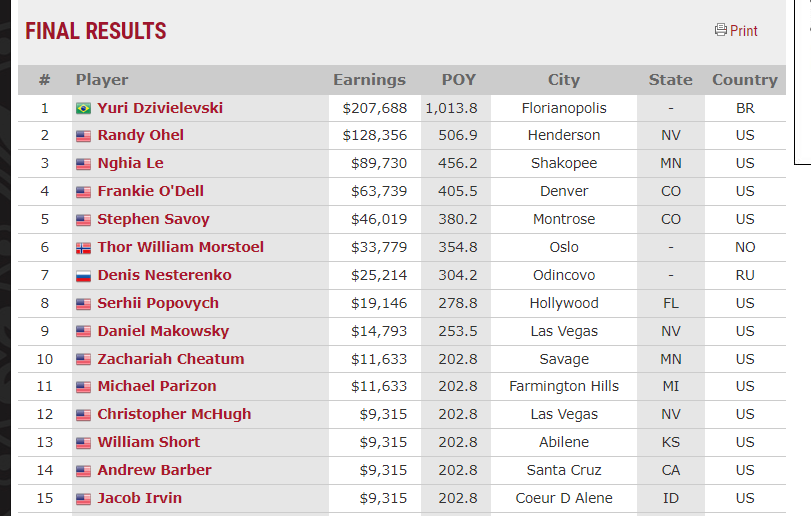Click the US flag beside Daniel Makowsky
This screenshot has height=516, width=811.
pyautogui.click(x=84, y=331)
